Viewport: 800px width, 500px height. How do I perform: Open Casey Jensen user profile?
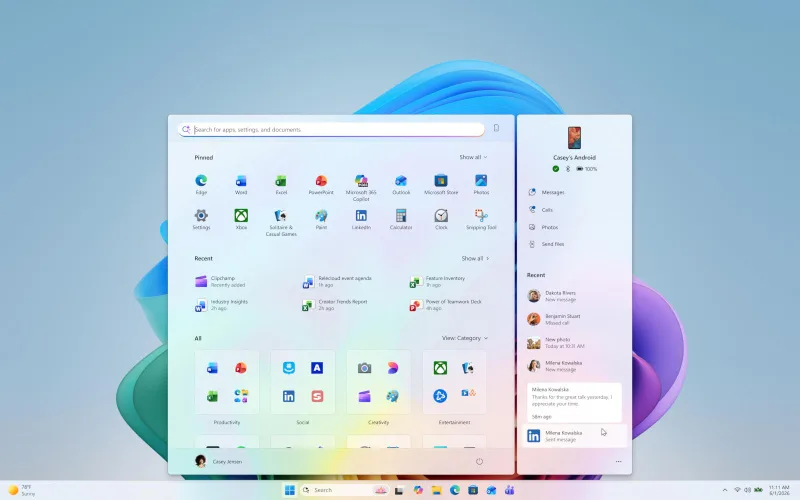pyautogui.click(x=218, y=461)
